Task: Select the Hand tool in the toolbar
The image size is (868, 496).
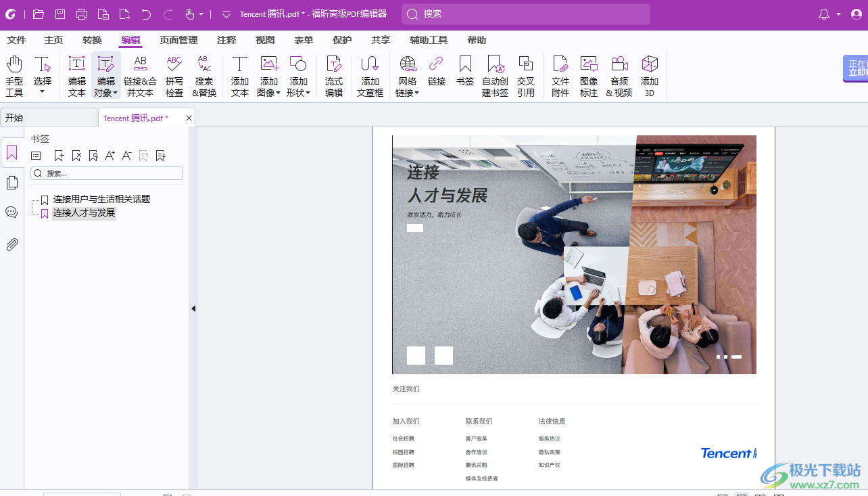Action: (14, 74)
